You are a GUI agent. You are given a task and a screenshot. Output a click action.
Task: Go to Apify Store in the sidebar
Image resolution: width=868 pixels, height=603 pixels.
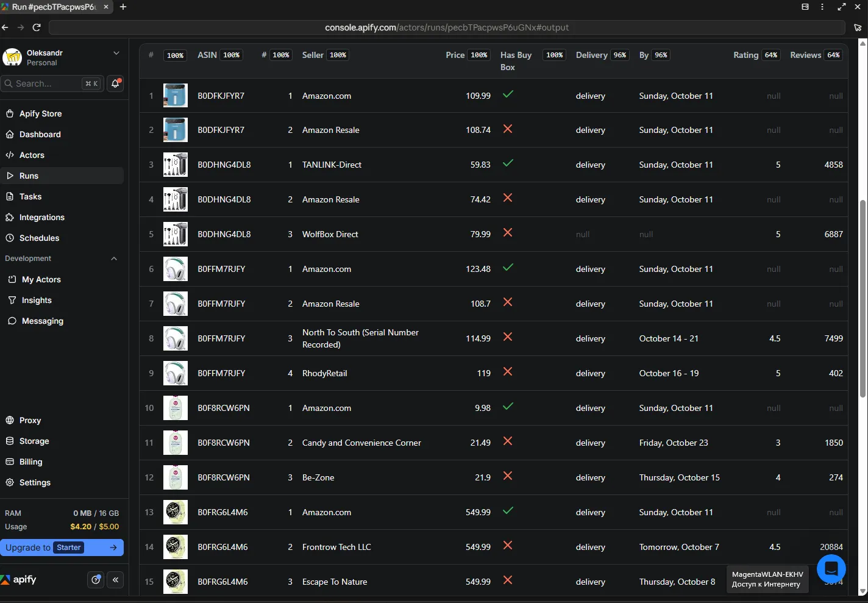click(x=40, y=113)
